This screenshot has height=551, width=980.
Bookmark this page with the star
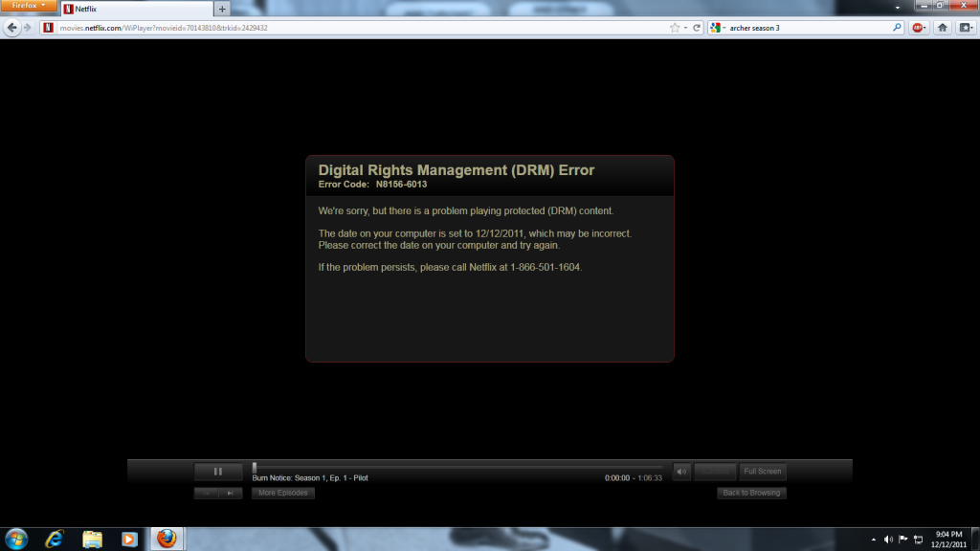pos(675,28)
